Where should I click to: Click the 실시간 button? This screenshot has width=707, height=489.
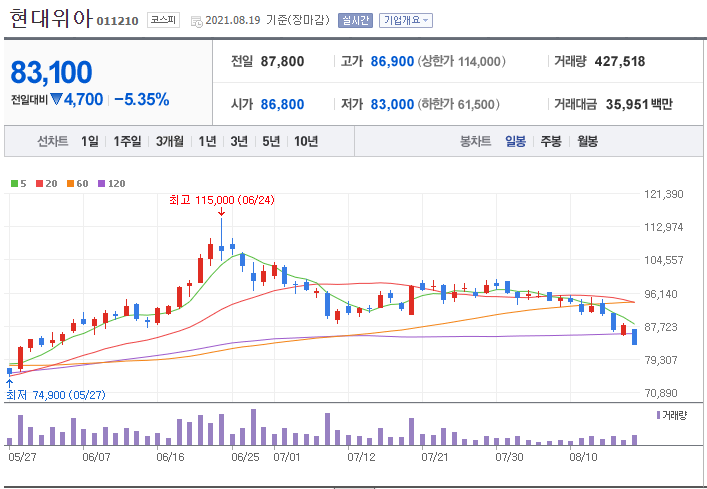pyautogui.click(x=355, y=20)
